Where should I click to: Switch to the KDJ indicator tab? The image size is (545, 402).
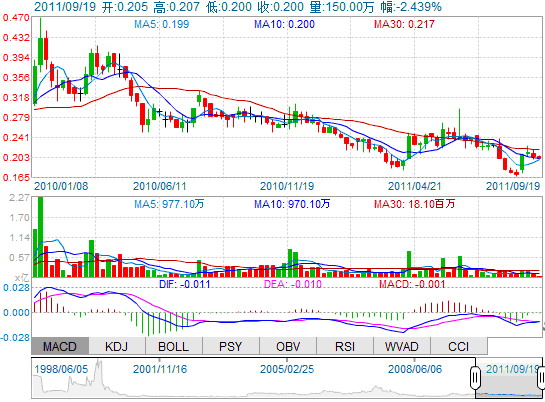(x=117, y=346)
